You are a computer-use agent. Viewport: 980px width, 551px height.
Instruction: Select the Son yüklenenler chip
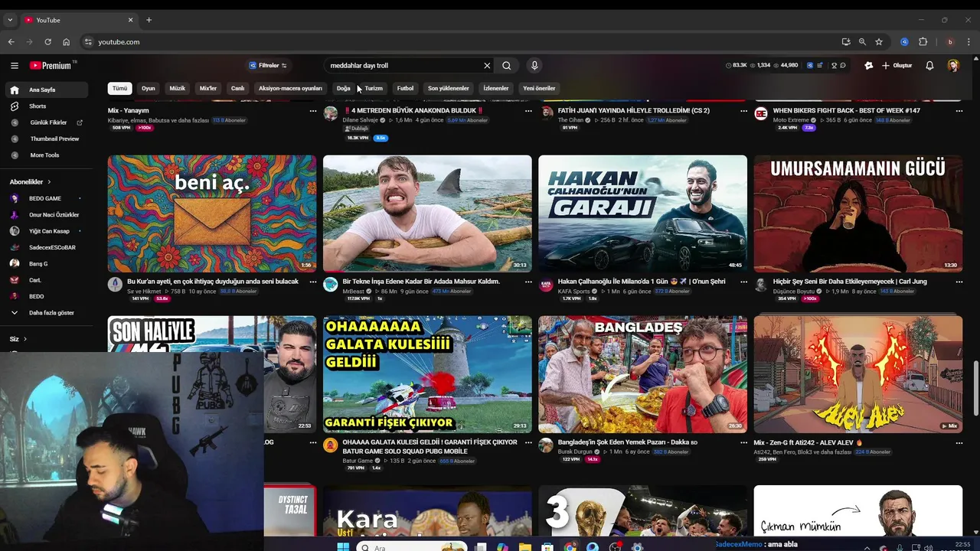point(449,88)
